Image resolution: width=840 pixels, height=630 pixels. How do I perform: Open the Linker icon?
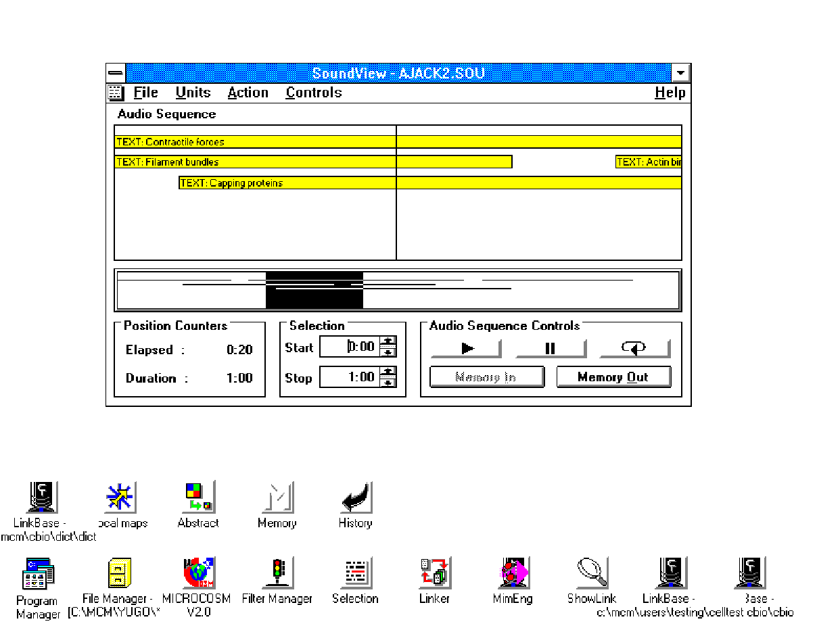434,573
